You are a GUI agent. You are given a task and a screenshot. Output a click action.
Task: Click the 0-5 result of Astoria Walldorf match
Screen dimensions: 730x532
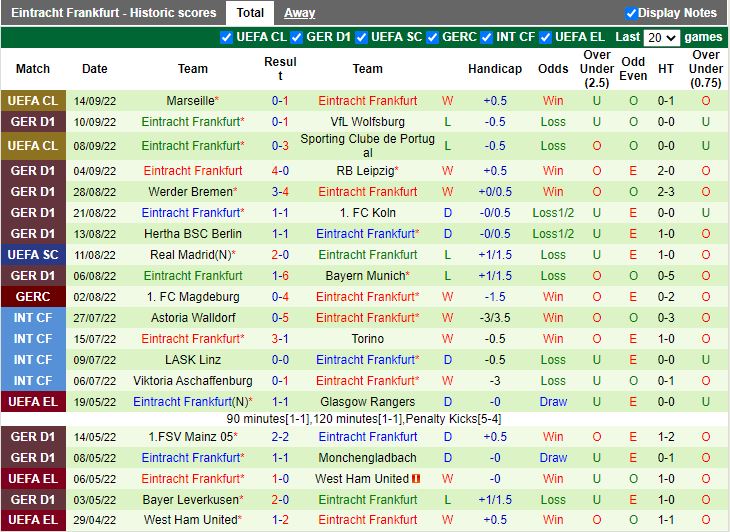coord(280,317)
